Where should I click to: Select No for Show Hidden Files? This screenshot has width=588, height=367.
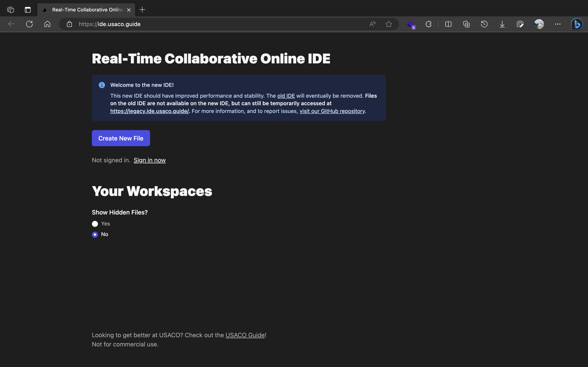pyautogui.click(x=95, y=234)
